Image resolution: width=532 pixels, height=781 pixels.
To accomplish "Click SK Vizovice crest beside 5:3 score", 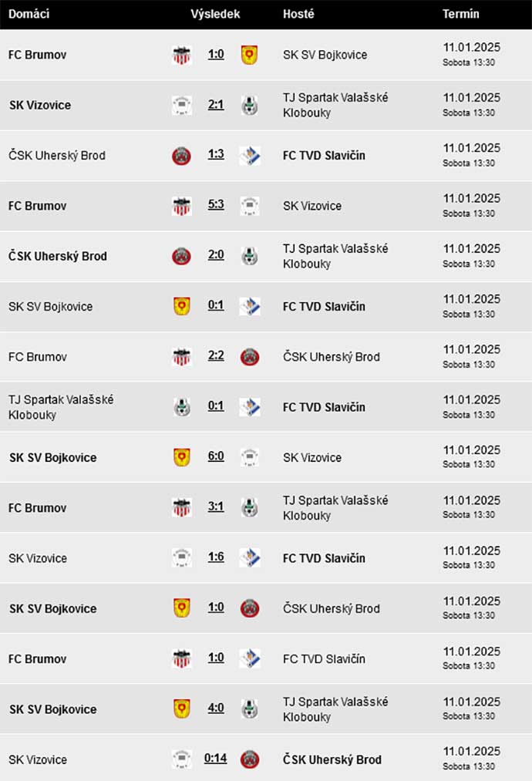I will pos(250,206).
